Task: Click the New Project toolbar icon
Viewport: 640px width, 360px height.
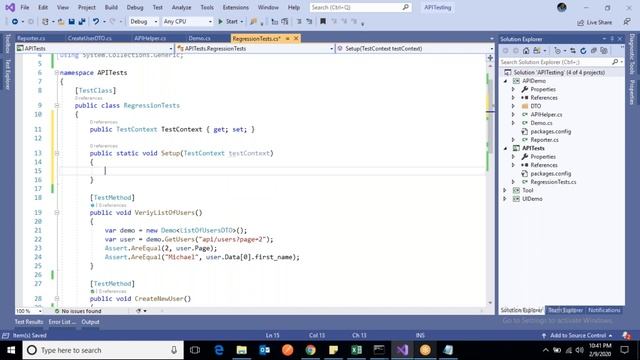Action: (45, 22)
